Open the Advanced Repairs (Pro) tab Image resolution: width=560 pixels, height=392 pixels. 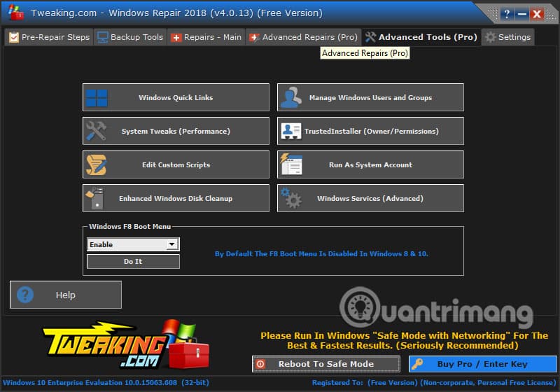pos(303,37)
